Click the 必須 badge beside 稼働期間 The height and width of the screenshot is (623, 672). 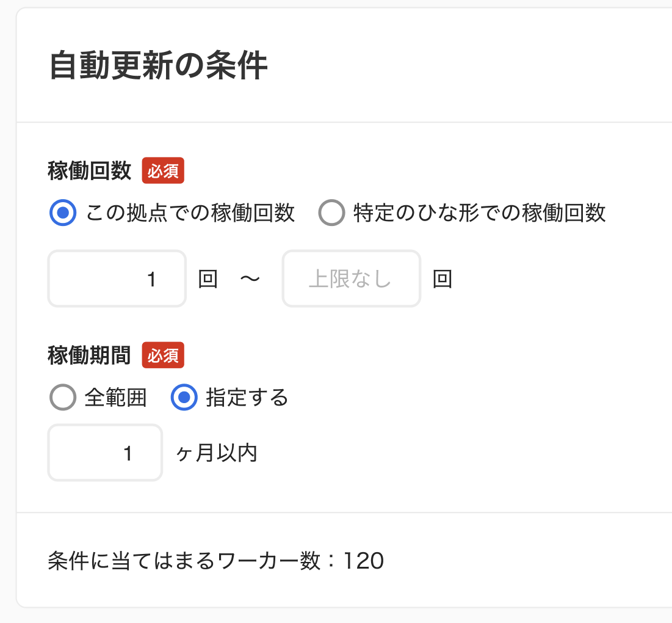(164, 355)
